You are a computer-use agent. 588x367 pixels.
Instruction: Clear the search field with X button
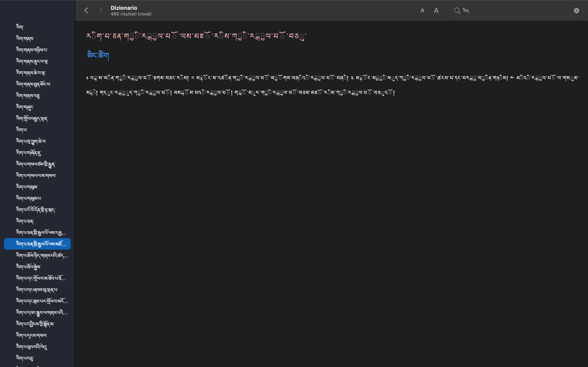pos(576,11)
